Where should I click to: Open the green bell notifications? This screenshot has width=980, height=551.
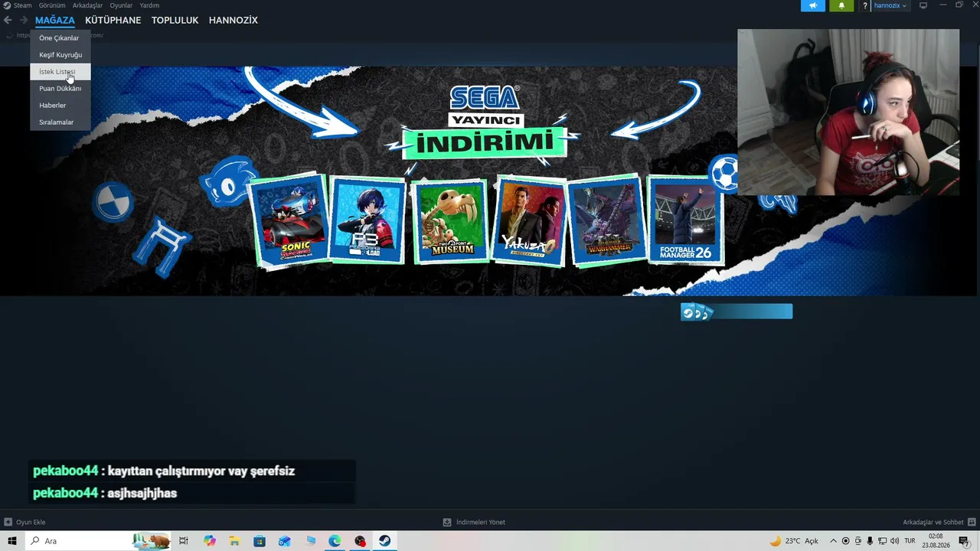(x=841, y=5)
